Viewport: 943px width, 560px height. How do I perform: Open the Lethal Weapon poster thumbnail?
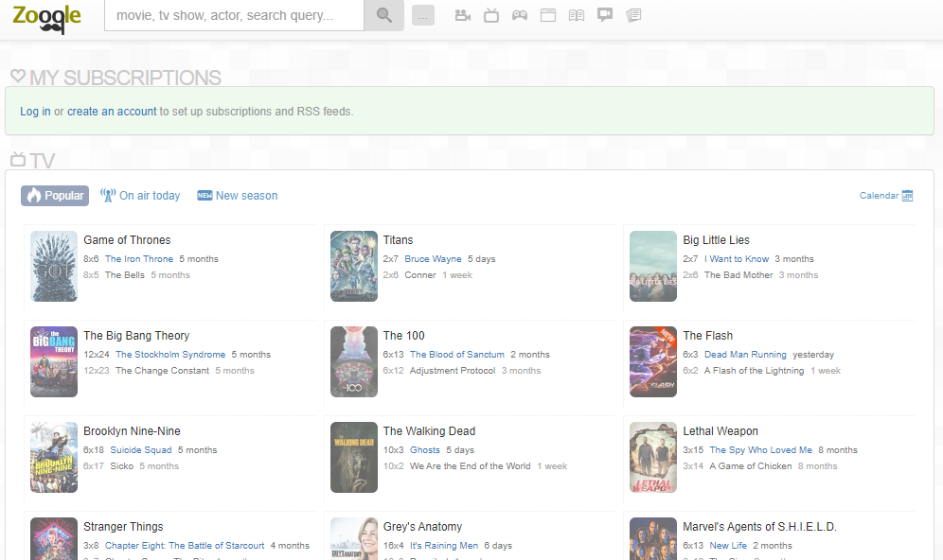[x=653, y=457]
